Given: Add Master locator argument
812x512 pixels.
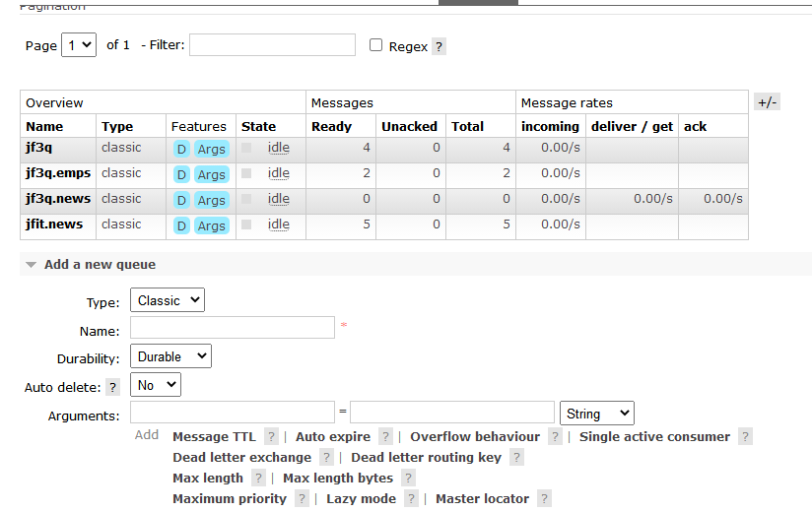Looking at the screenshot, I should [x=482, y=498].
